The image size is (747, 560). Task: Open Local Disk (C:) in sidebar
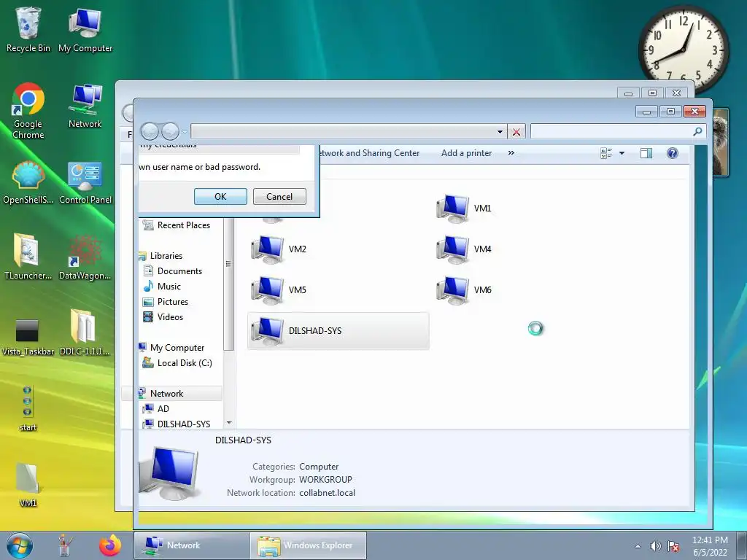click(178, 363)
